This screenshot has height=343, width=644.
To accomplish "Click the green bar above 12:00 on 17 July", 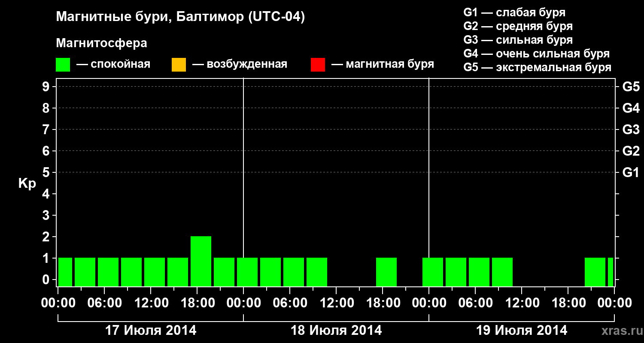I will click(155, 272).
